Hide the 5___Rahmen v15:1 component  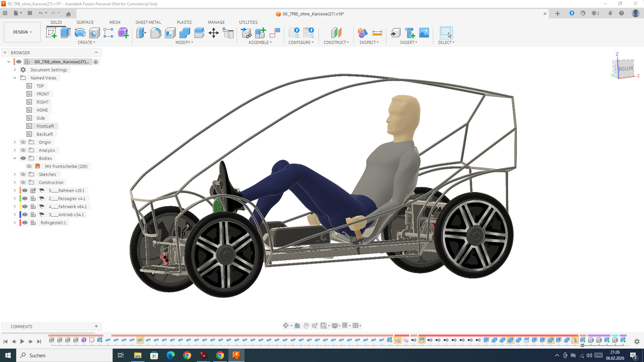pos(25,190)
